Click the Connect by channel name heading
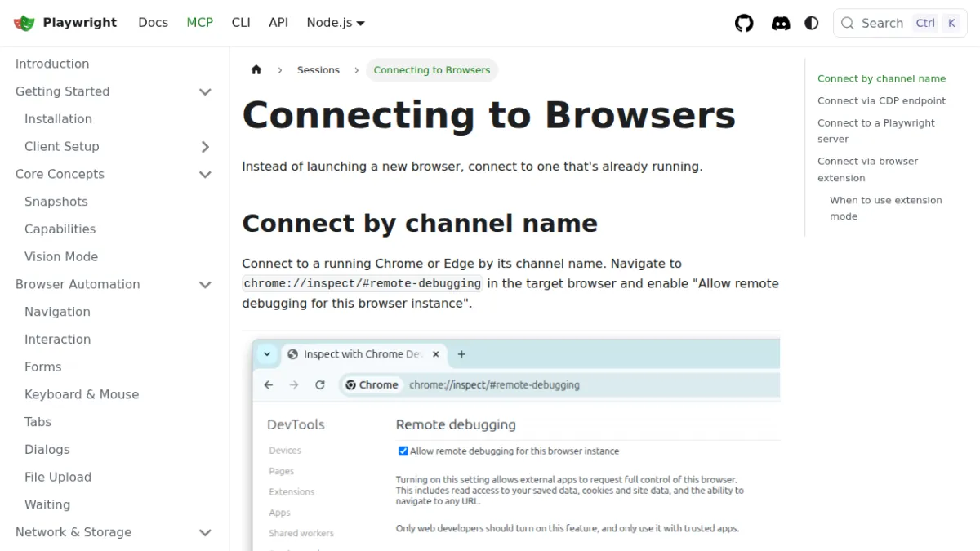 pos(420,223)
